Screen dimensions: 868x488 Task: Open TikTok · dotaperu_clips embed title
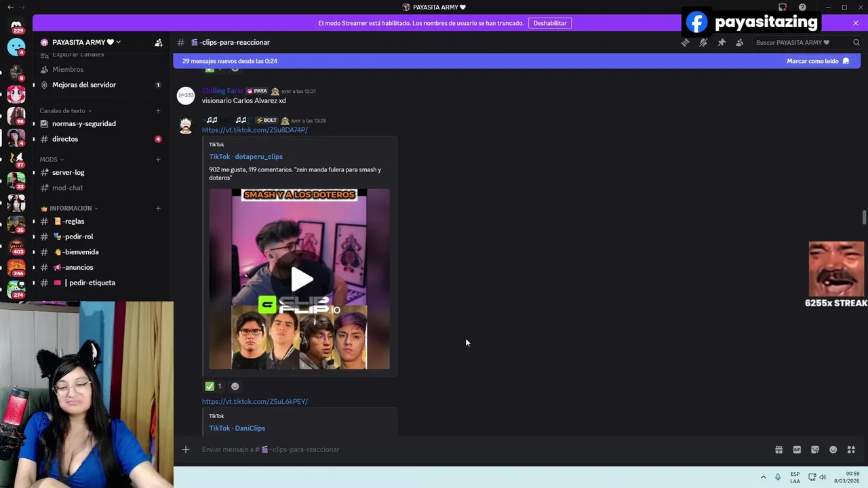(245, 157)
